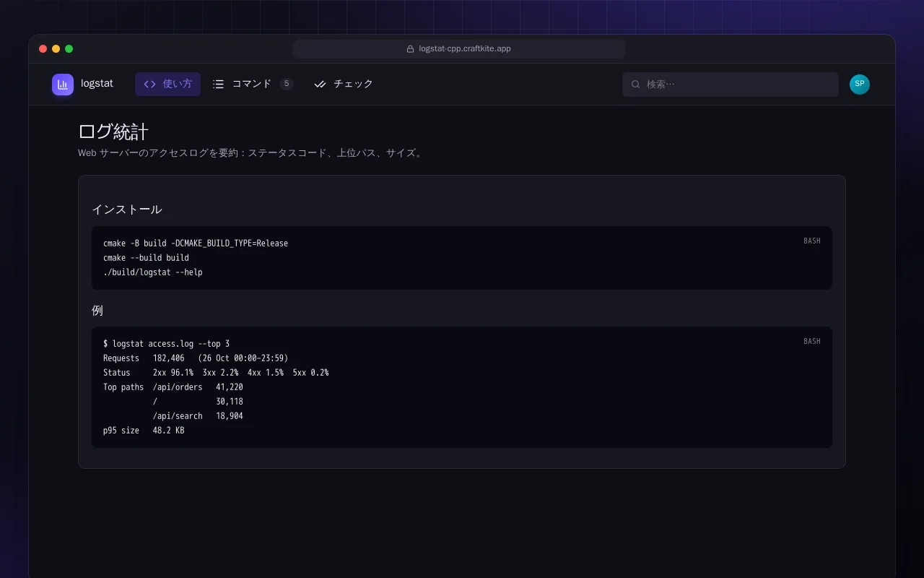The image size is (924, 578).
Task: Click the 'p95 size 48.2 KB' line
Action: pos(144,431)
